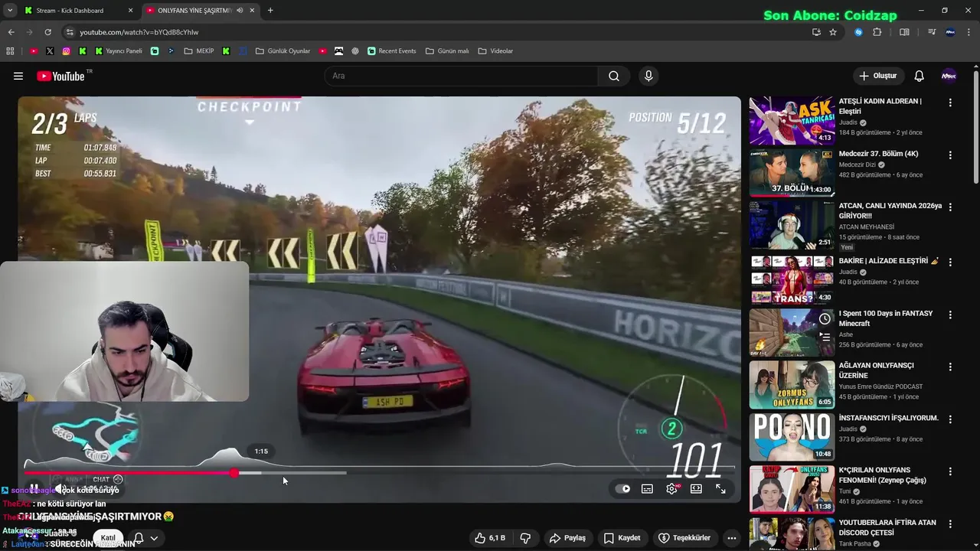Open the Chrome tab search dropdown
The height and width of the screenshot is (551, 980).
[x=9, y=11]
